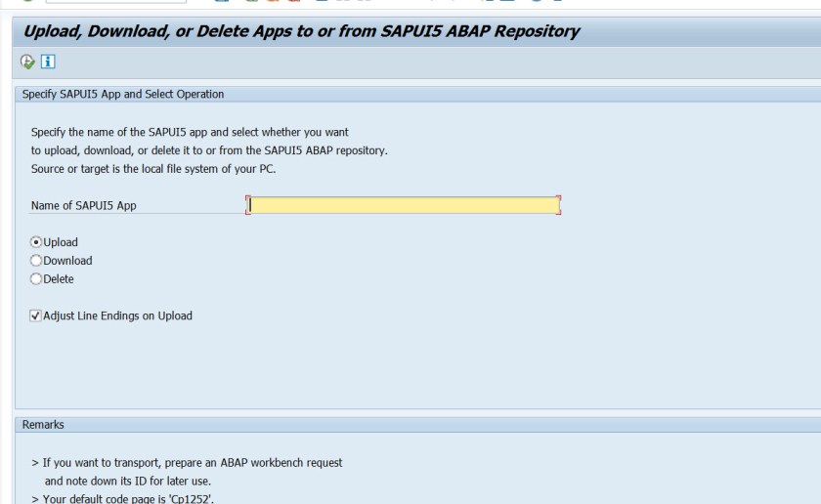Click remark about preparing ABAP workbench request
Viewport: 821px width, 504px height.
click(187, 463)
